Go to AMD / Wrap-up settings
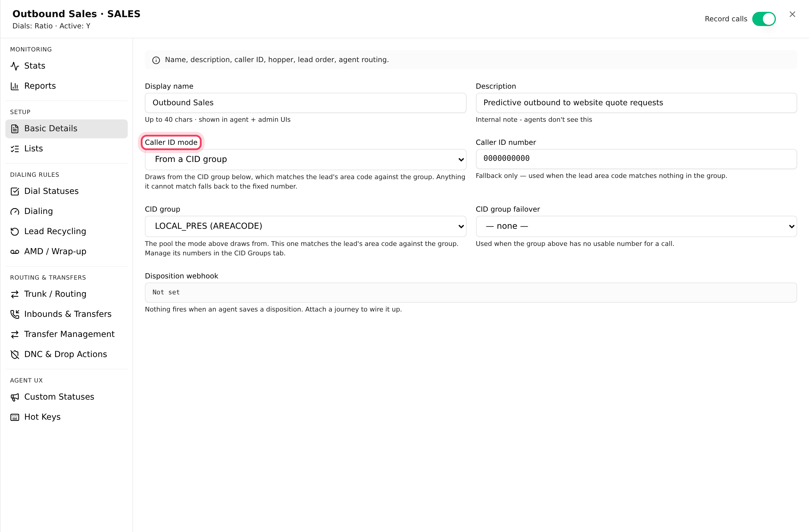This screenshot has width=809, height=532. pyautogui.click(x=66, y=252)
